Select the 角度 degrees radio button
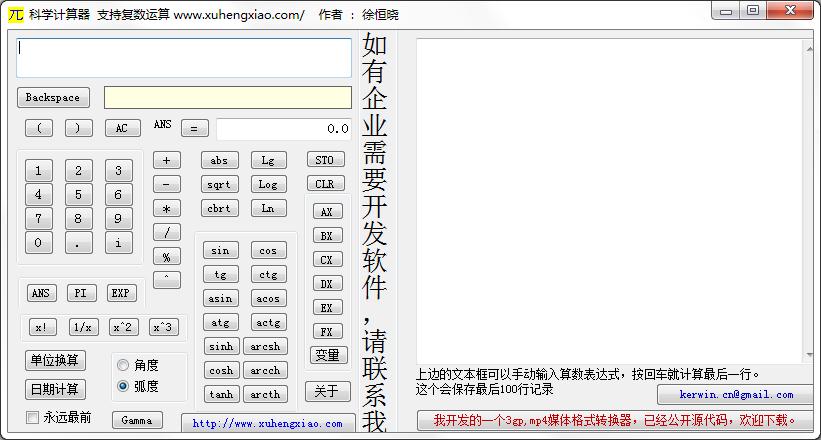The height and width of the screenshot is (440, 821). click(x=124, y=365)
